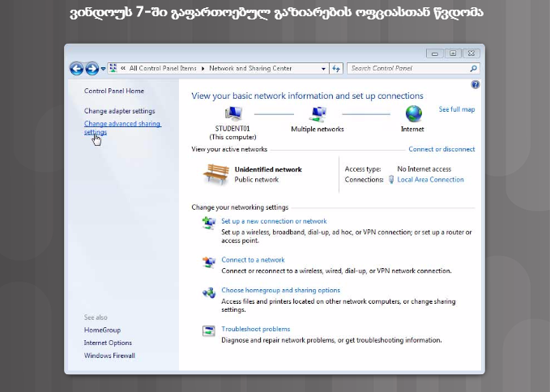Click the Internet globe icon
550x392 pixels.
coord(413,114)
